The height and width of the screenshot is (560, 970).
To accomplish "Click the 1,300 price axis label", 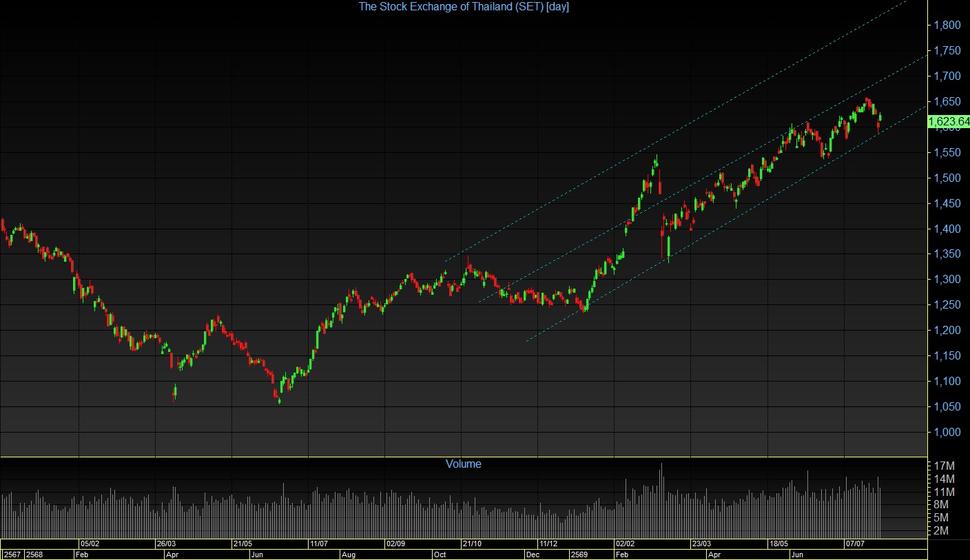I will point(947,280).
